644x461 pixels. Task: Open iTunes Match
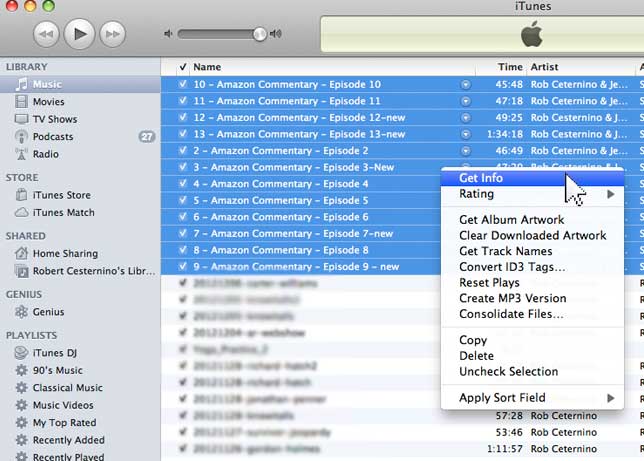point(80,212)
